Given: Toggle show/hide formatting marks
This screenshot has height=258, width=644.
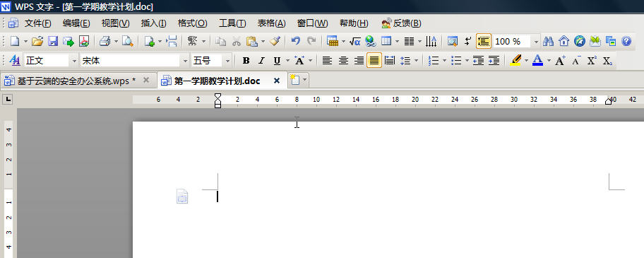Looking at the screenshot, I should [467, 41].
